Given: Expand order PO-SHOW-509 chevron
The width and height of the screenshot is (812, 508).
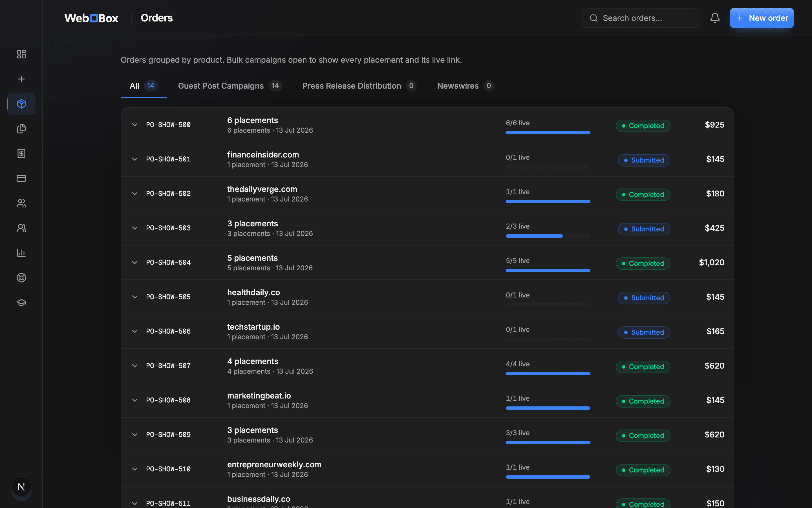Looking at the screenshot, I should (x=134, y=435).
